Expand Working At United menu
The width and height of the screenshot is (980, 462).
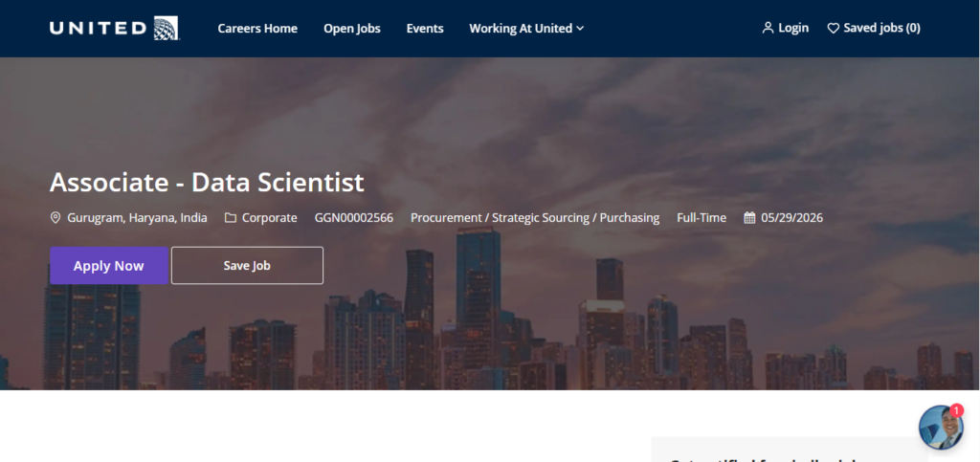[526, 28]
